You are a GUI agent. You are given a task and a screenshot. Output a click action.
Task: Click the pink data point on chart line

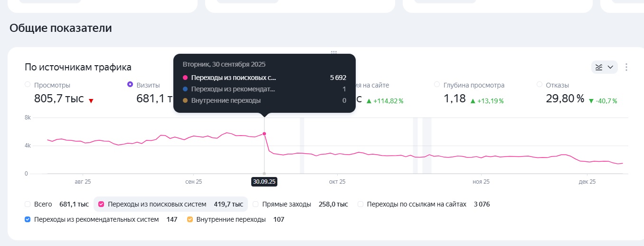point(265,134)
